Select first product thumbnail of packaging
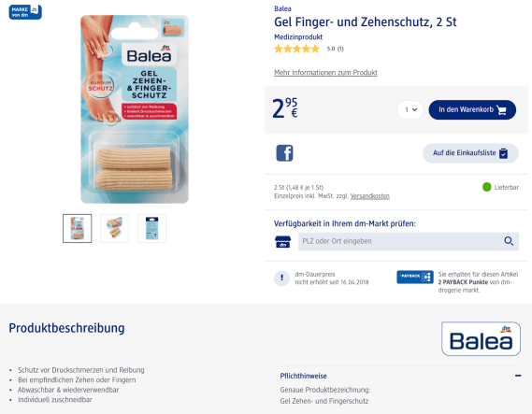Screen dimensions: 532x414 [77, 228]
